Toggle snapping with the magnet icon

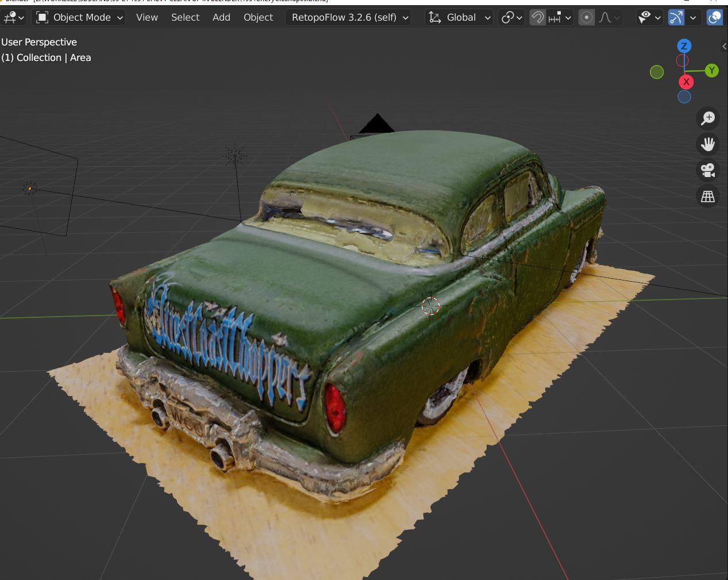537,17
